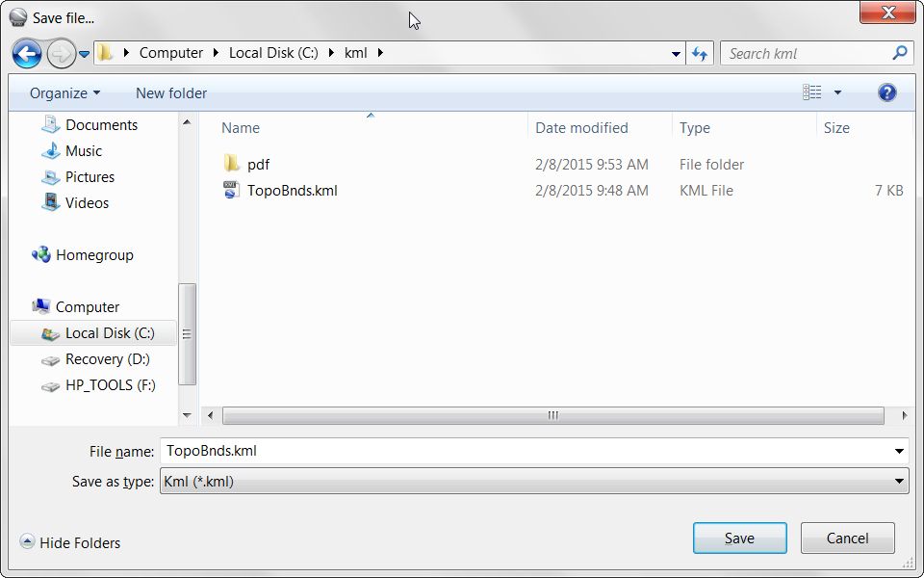Click New folder in toolbar
Image resolution: width=924 pixels, height=578 pixels.
[x=171, y=93]
